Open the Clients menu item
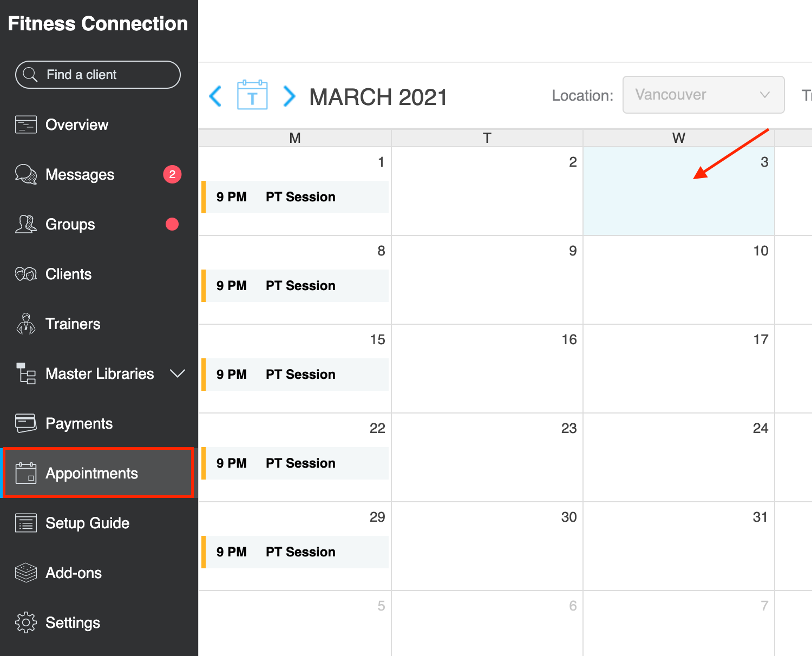Screen dimensions: 812x656 point(99,274)
